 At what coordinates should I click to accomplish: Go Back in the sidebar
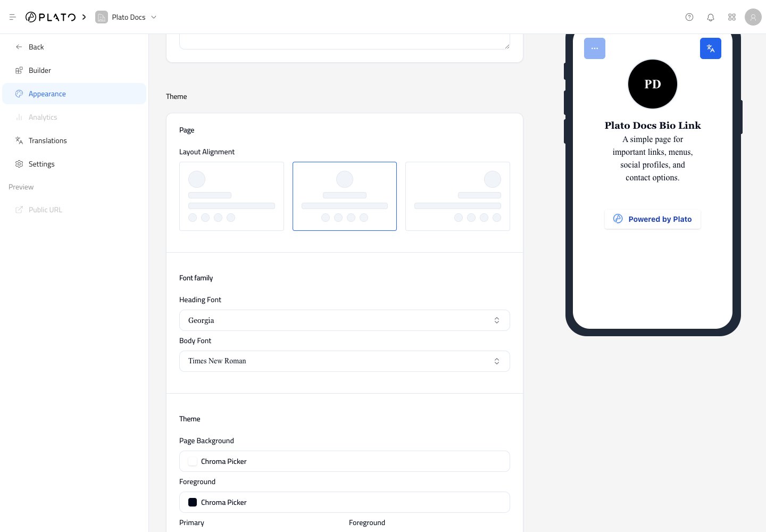coord(74,47)
